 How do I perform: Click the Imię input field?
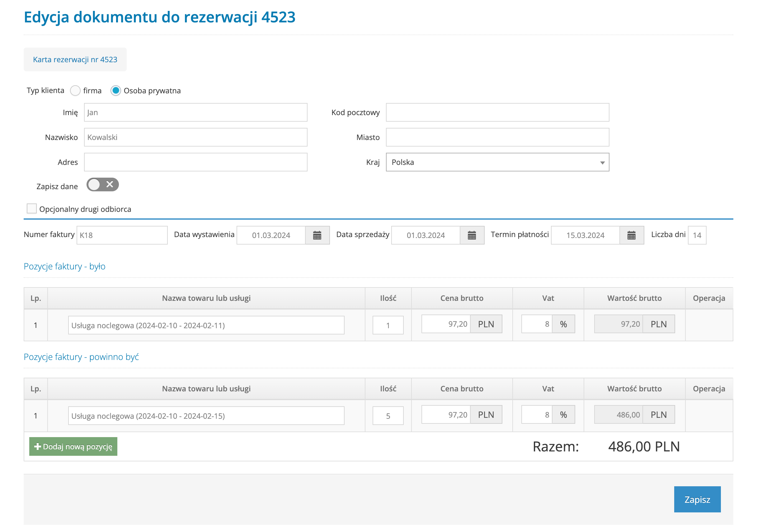(x=195, y=112)
